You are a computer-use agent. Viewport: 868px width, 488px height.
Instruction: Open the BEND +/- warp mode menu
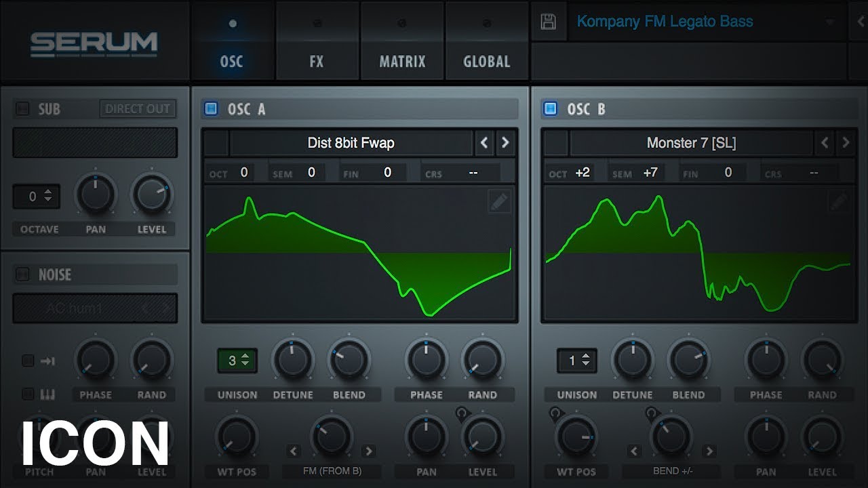671,472
